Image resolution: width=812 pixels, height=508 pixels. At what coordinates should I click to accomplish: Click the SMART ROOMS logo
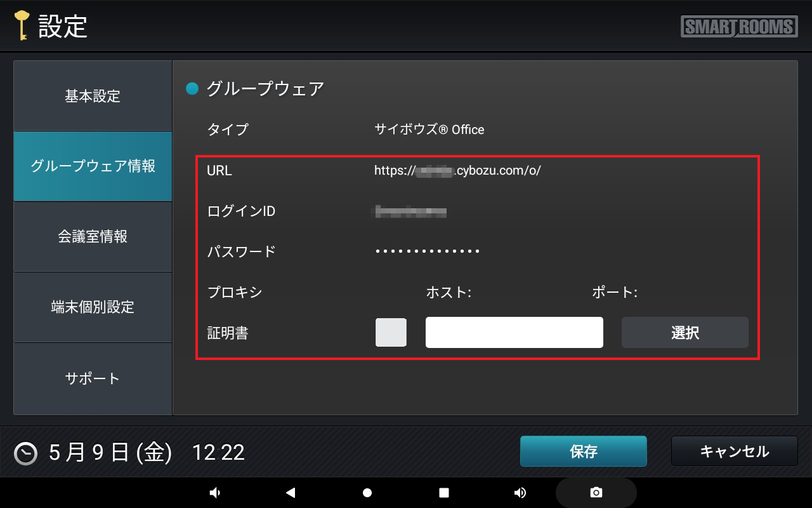coord(740,27)
